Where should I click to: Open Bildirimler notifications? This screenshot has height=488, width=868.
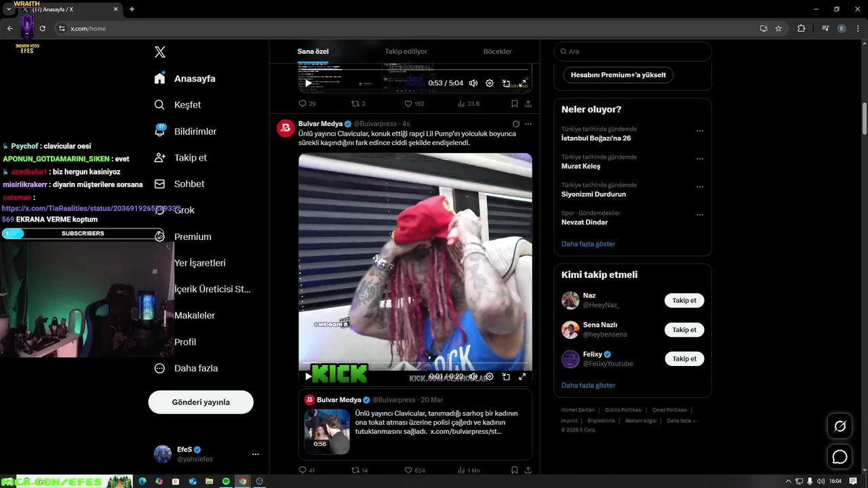pos(185,131)
